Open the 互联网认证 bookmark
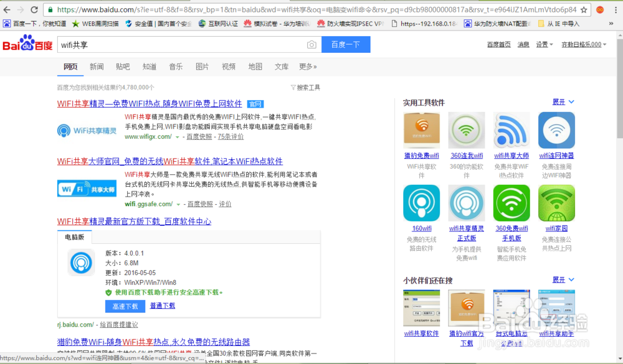Viewport: 623px width, 364px height. 217,24
